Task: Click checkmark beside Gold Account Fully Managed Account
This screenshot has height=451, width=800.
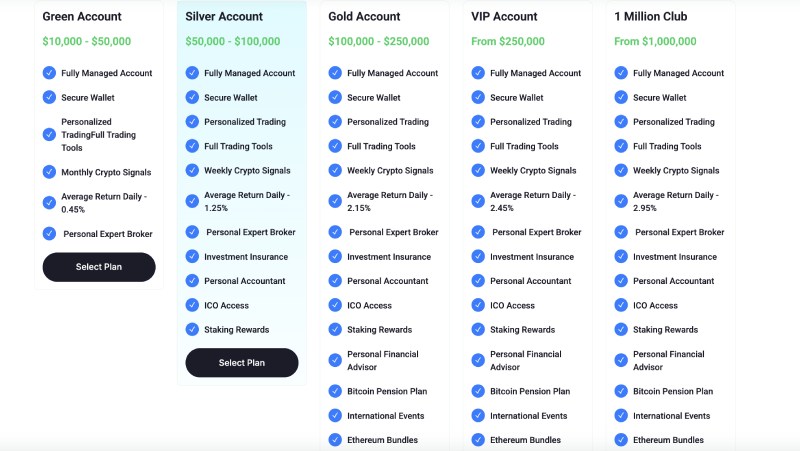Action: 335,73
